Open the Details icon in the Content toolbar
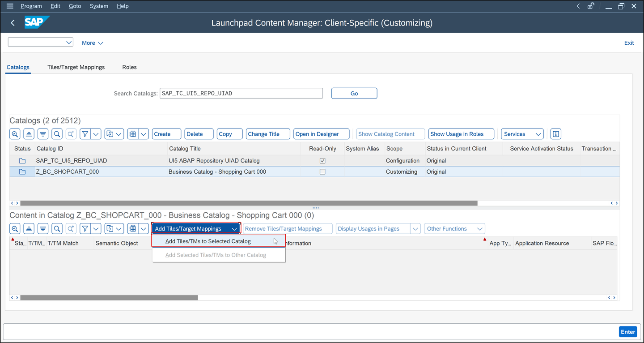 (x=15, y=229)
